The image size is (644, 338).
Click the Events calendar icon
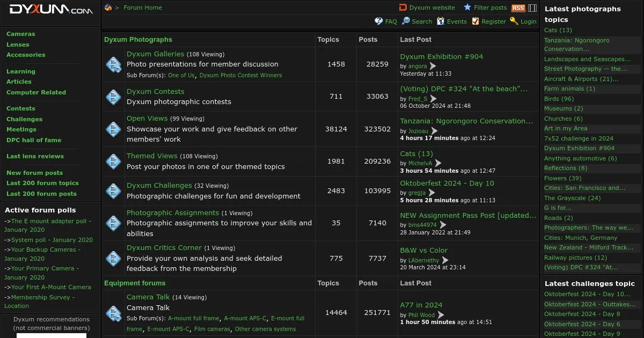441,21
